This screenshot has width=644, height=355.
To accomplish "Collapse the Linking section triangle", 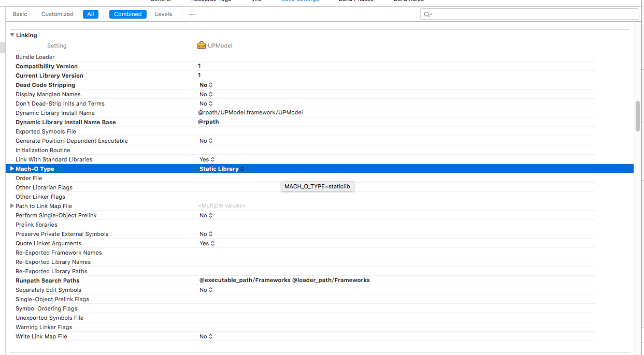I will coord(12,35).
